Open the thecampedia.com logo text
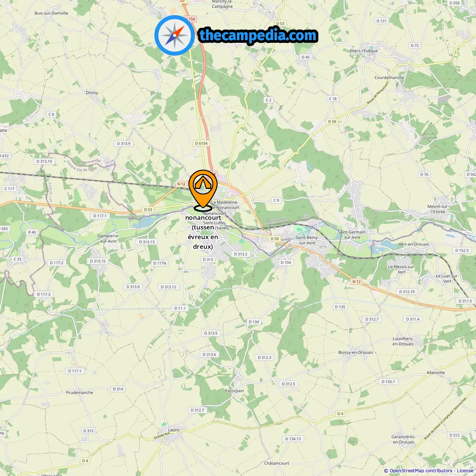This screenshot has width=476, height=476. (x=258, y=36)
